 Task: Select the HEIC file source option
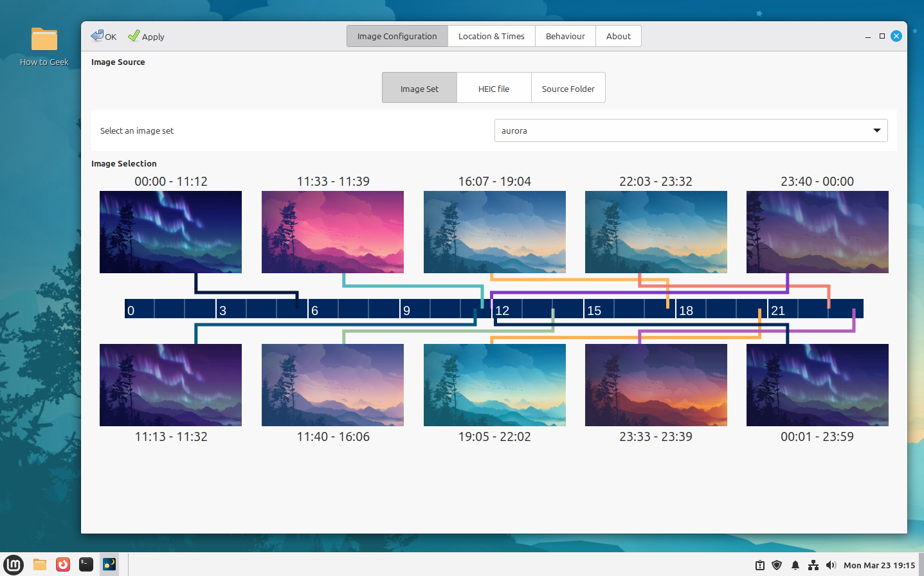pos(494,88)
